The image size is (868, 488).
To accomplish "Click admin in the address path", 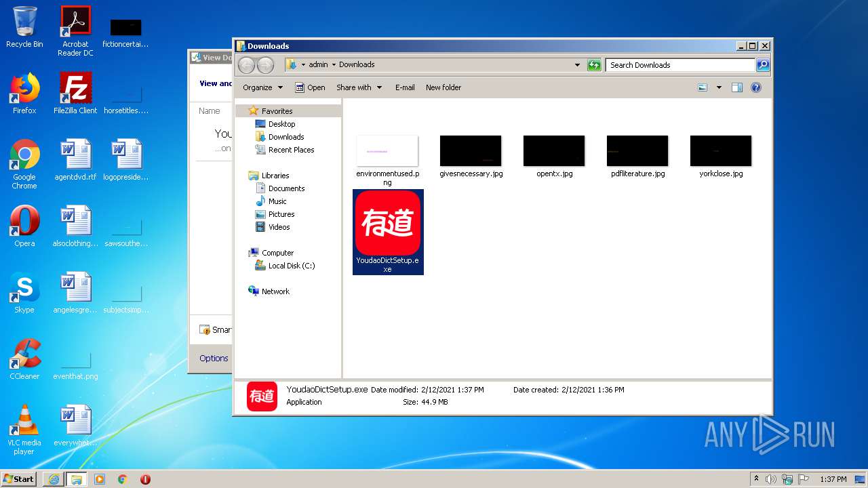I will point(318,65).
